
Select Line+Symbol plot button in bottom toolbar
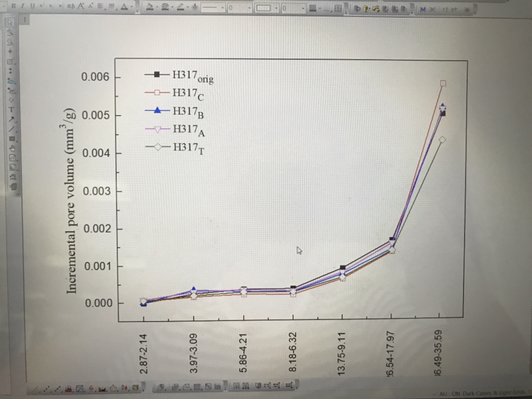(58, 388)
